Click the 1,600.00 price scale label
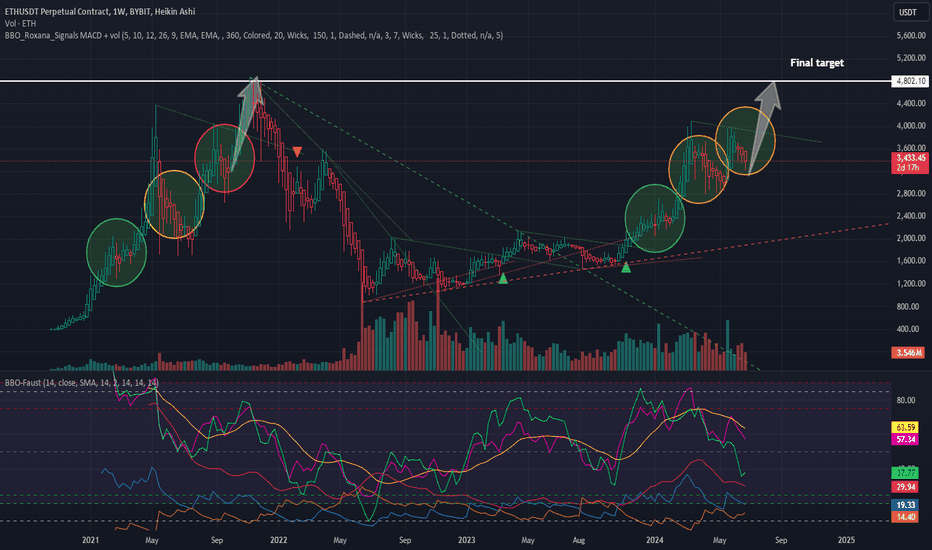The height and width of the screenshot is (550, 932). coord(911,260)
